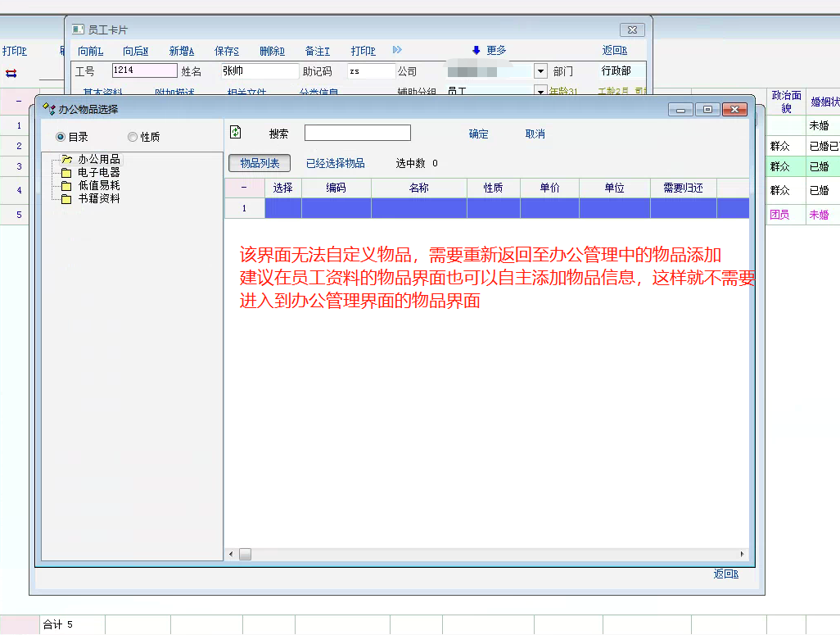840x635 pixels.
Task: Select the 低值易耗 folder icon
Action: [x=66, y=186]
